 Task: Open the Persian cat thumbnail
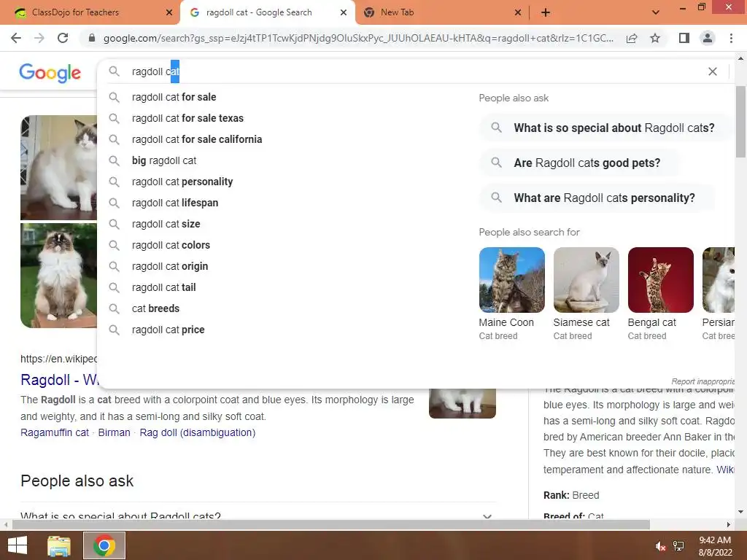(719, 280)
